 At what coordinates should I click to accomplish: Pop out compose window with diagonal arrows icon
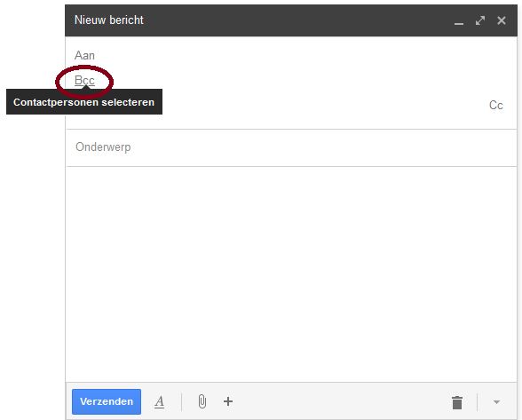coord(480,20)
